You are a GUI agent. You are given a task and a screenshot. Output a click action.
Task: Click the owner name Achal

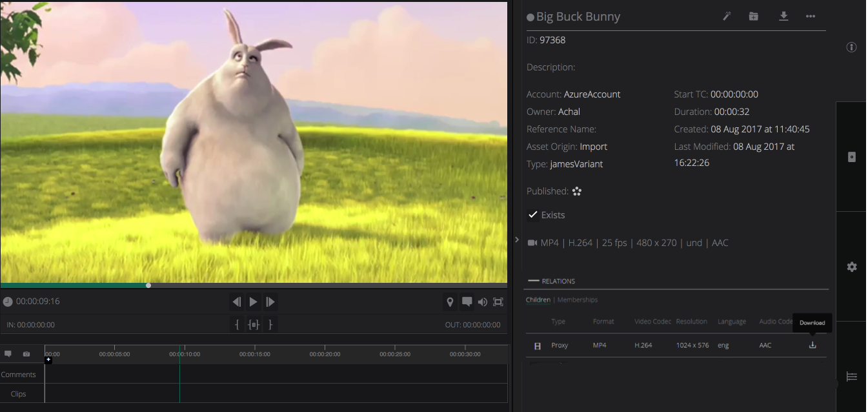click(x=569, y=112)
